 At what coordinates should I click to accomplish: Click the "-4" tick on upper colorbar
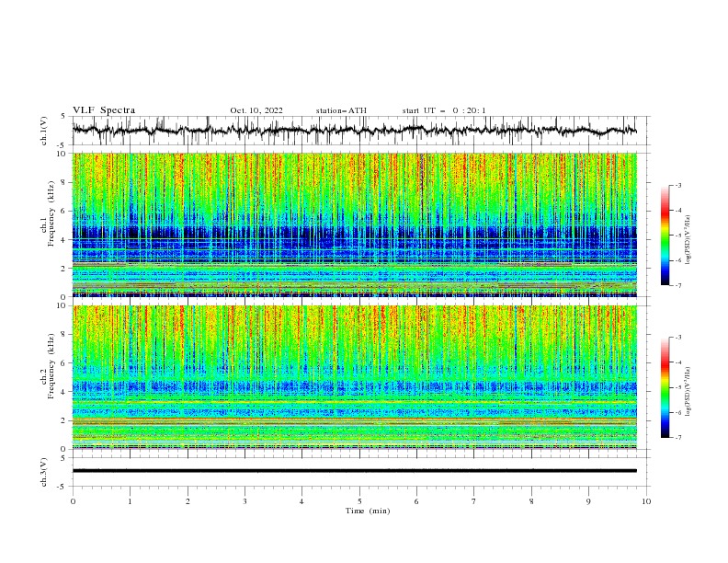click(x=677, y=211)
